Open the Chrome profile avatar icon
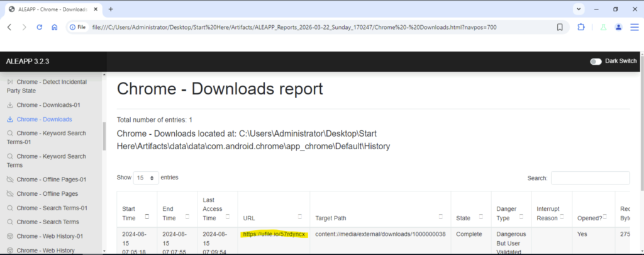Image resolution: width=644 pixels, height=255 pixels. 619,27
